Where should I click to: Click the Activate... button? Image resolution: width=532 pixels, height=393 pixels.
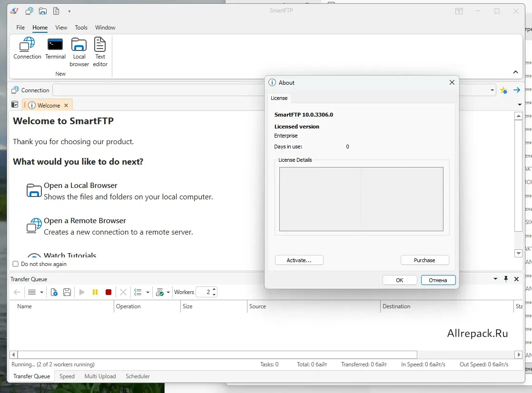299,260
